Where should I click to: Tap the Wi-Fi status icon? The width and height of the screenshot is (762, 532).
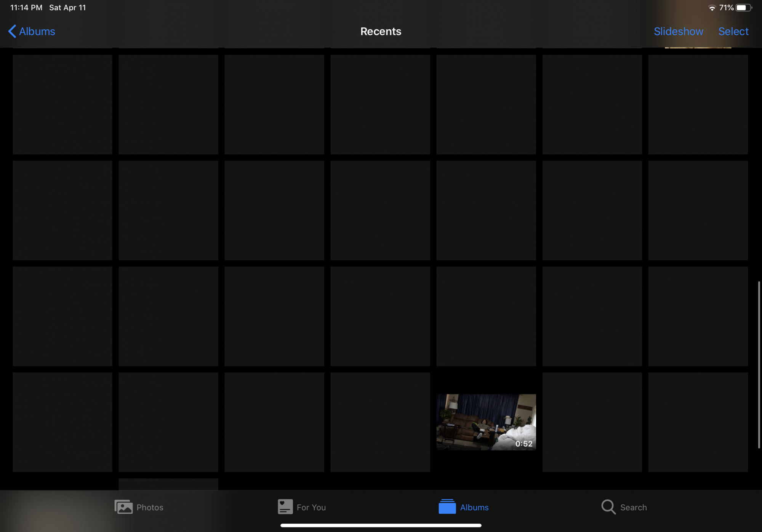coord(712,8)
